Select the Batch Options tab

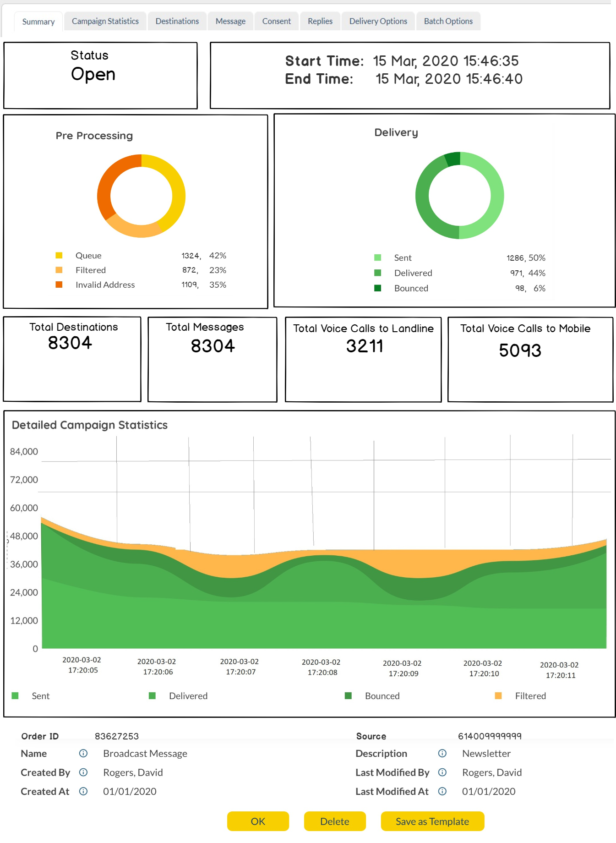pyautogui.click(x=448, y=21)
